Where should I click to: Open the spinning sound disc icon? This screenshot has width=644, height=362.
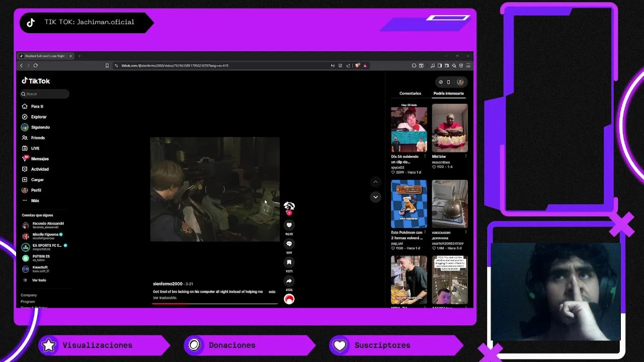[289, 299]
